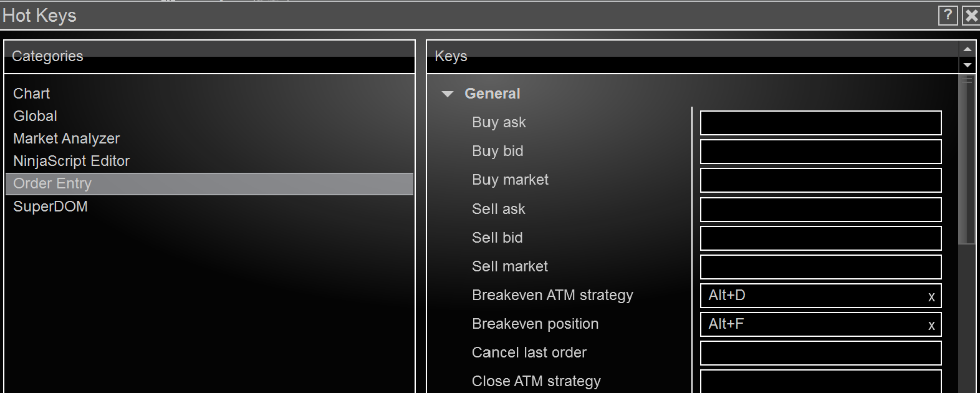This screenshot has width=980, height=393.
Task: Open the Hot Keys help button
Action: tap(948, 15)
